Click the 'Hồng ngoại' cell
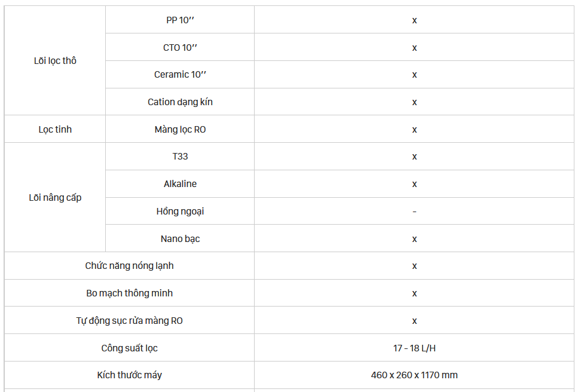Image resolution: width=578 pixels, height=392 pixels. pyautogui.click(x=180, y=211)
